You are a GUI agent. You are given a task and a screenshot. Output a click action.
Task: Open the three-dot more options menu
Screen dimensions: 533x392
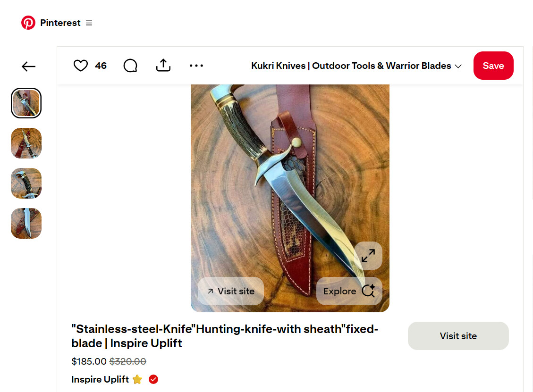(x=196, y=66)
